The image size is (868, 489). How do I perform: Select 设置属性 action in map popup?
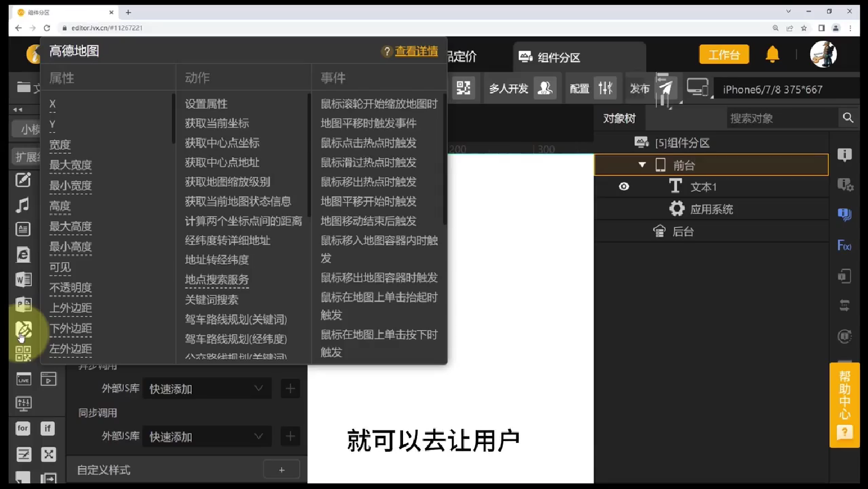click(x=206, y=104)
